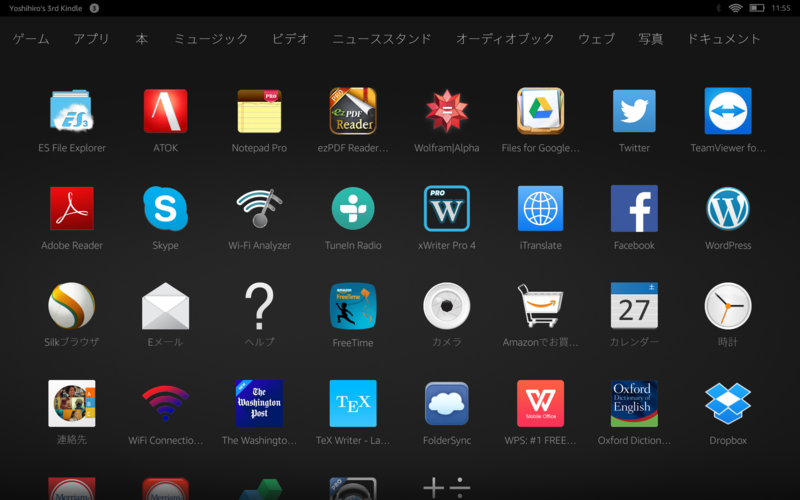Tap the Bluetooth status icon
800x500 pixels.
tap(718, 8)
